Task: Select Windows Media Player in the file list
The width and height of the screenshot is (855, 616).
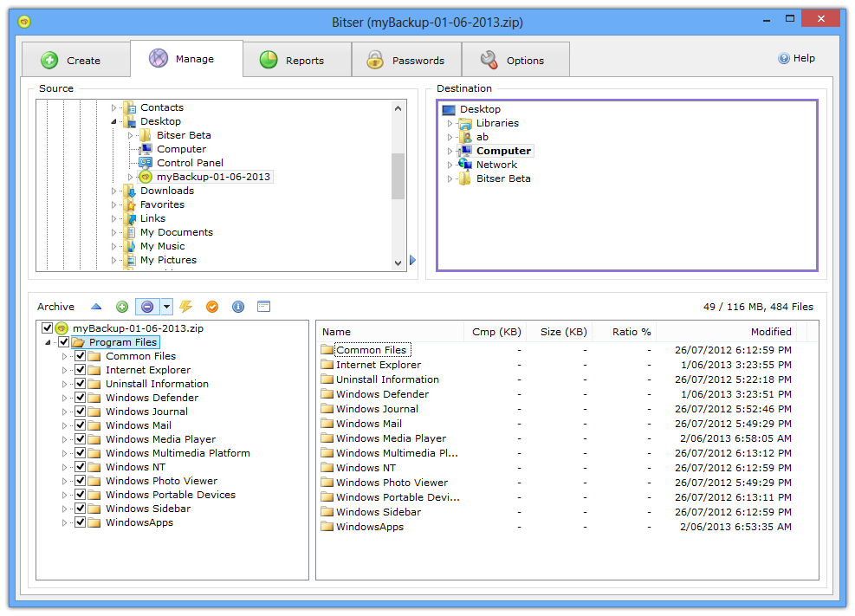Action: coord(391,438)
